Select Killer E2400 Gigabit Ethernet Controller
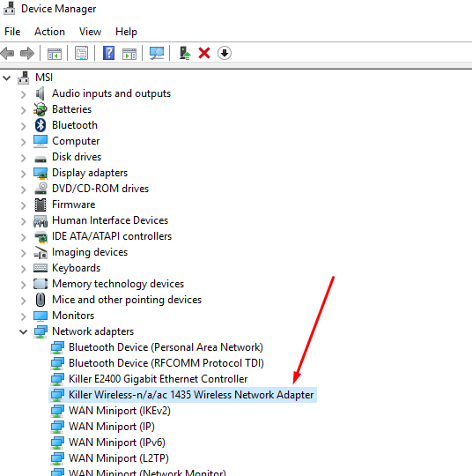This screenshot has width=472, height=476. (158, 379)
